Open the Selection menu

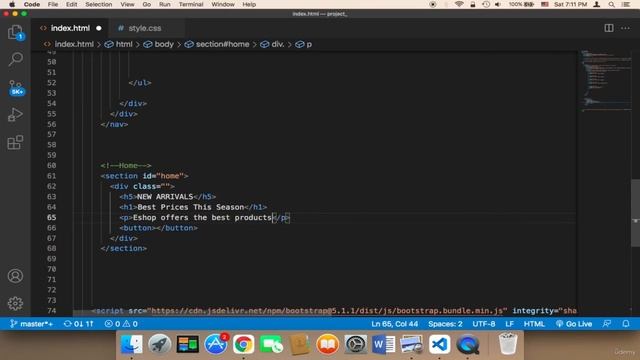(x=98, y=4)
